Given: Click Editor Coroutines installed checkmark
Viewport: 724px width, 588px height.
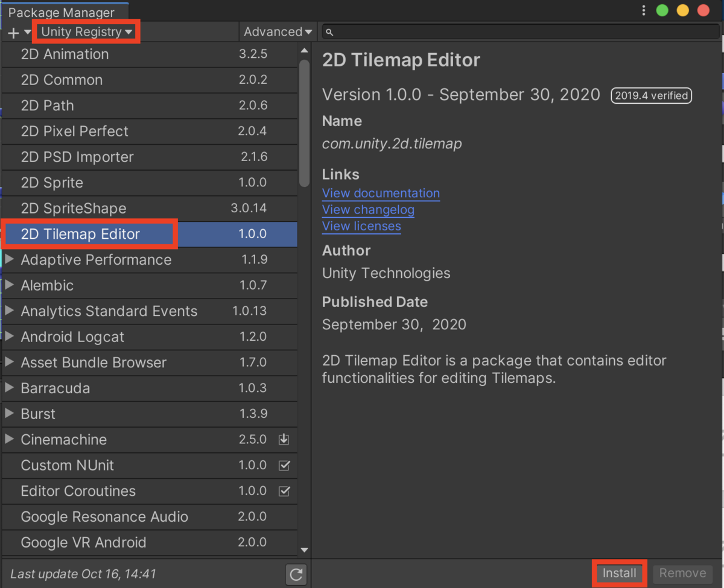Looking at the screenshot, I should click(284, 491).
